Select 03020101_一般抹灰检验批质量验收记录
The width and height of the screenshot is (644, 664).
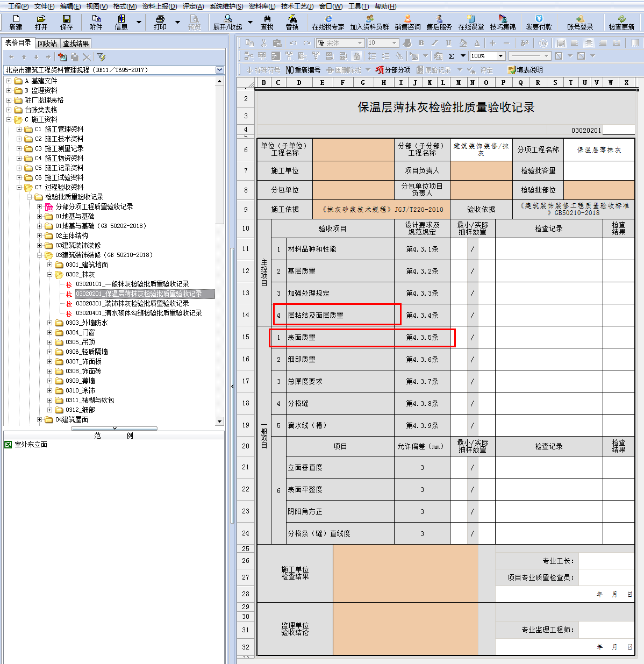[x=132, y=284]
